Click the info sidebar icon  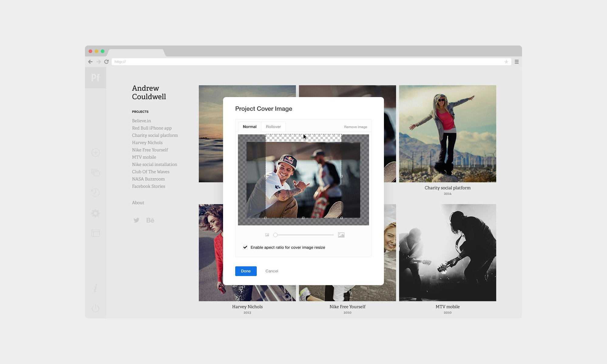click(x=95, y=288)
